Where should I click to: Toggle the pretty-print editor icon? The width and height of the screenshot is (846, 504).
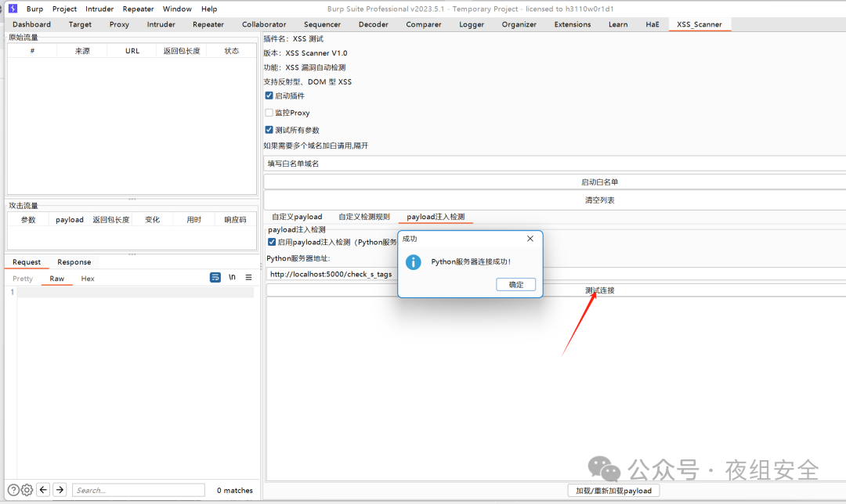point(215,278)
